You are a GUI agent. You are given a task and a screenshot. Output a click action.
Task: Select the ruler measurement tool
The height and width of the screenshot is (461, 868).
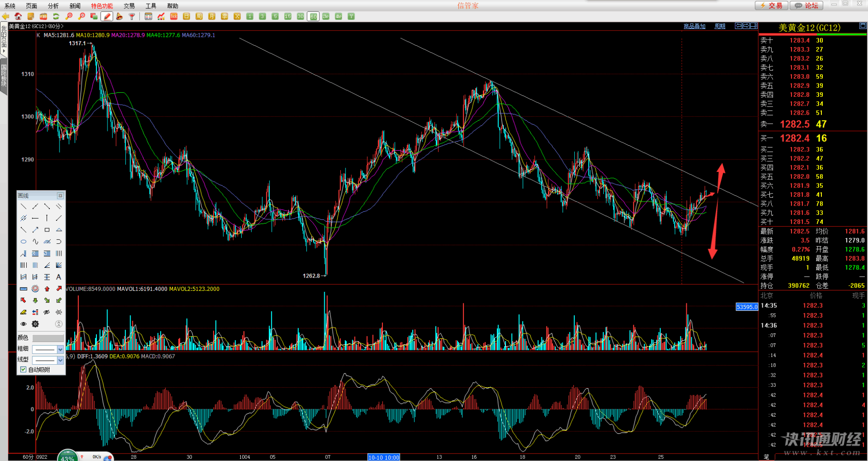tap(24, 289)
